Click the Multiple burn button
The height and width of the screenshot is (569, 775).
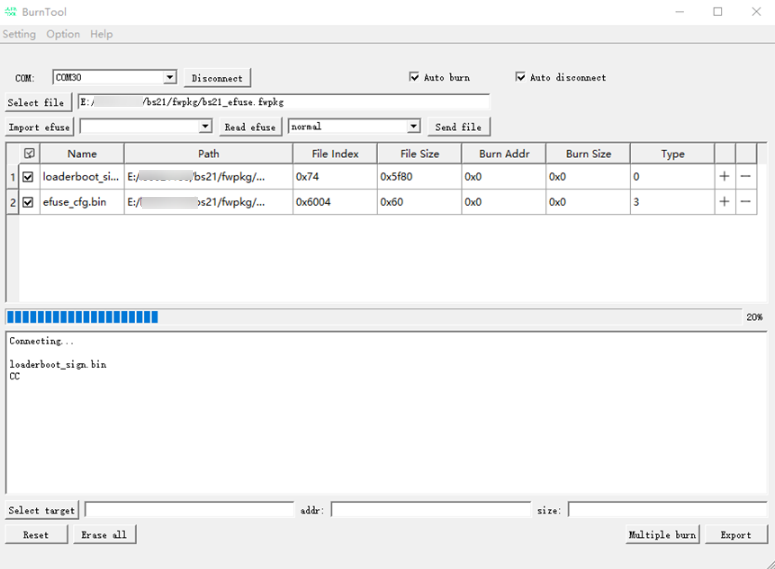(661, 535)
